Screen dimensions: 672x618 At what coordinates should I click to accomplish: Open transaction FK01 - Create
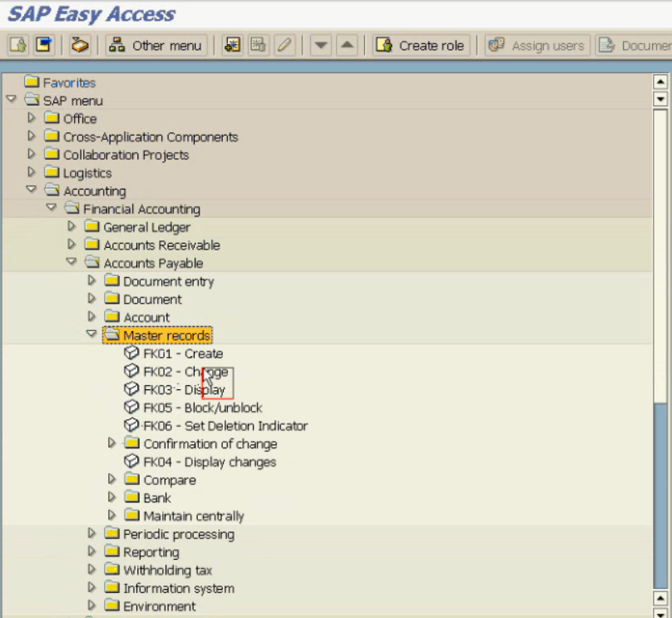pyautogui.click(x=183, y=353)
